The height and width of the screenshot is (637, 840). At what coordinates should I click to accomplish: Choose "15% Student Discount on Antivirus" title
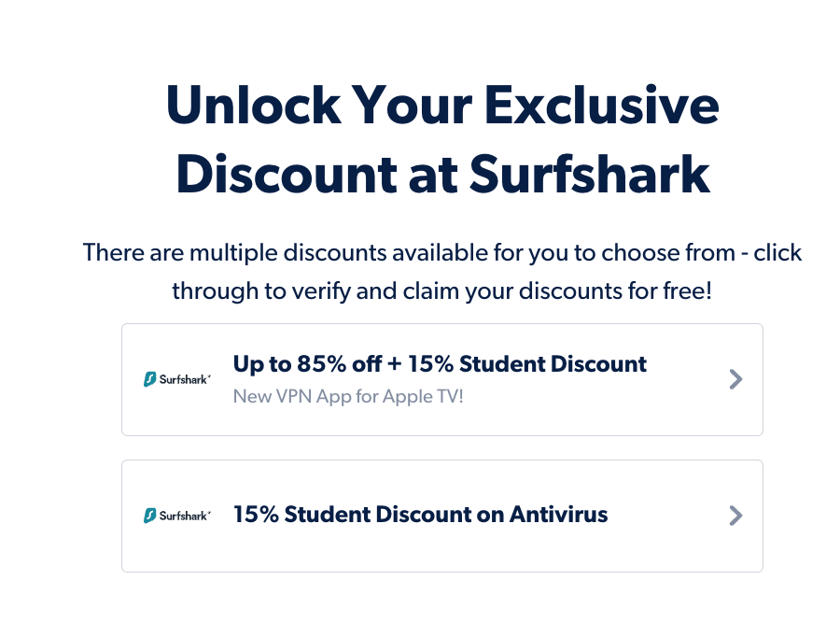(420, 514)
